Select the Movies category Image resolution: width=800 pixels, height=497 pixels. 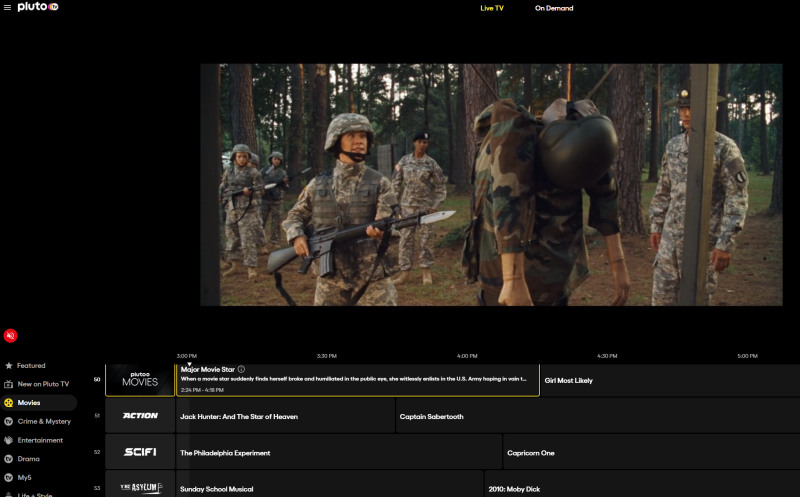(39, 403)
